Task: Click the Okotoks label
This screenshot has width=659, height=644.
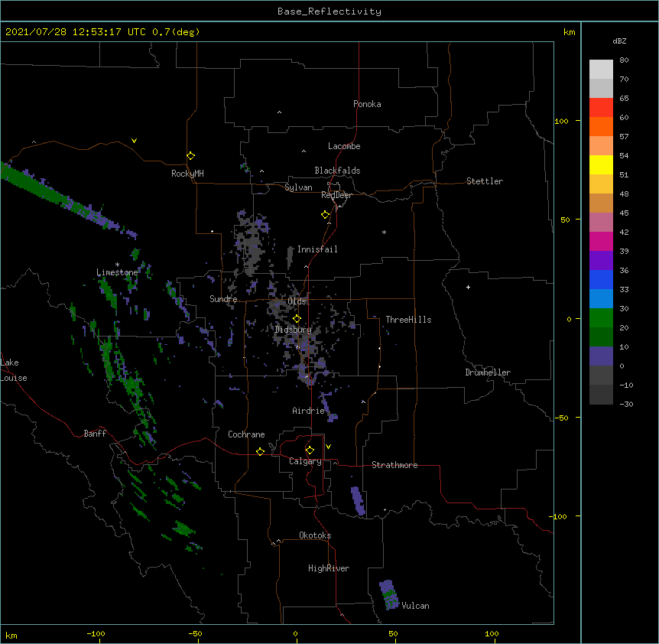Action: tap(315, 535)
